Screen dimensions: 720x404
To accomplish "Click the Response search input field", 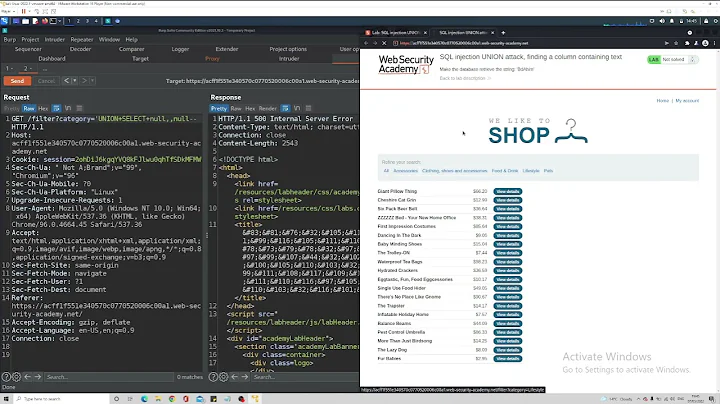I will pos(305,377).
